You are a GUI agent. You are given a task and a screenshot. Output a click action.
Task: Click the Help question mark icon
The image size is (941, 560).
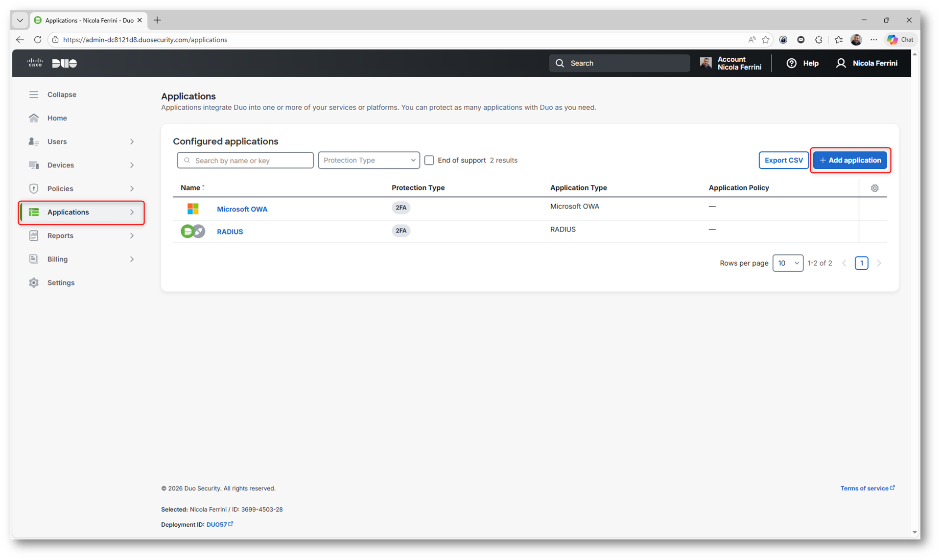point(791,63)
